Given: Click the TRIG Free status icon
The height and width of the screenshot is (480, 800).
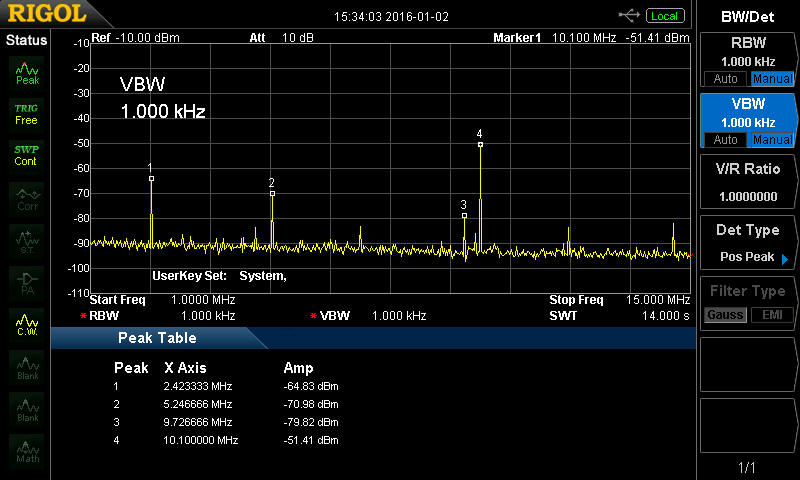Looking at the screenshot, I should [x=26, y=113].
